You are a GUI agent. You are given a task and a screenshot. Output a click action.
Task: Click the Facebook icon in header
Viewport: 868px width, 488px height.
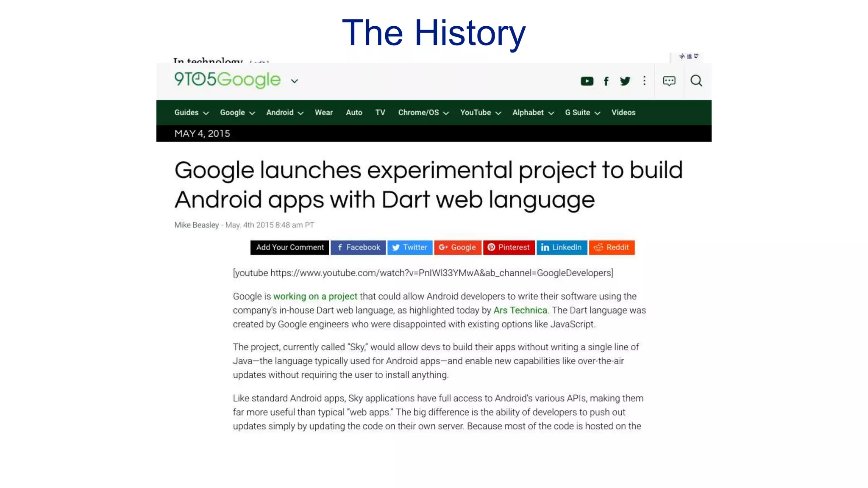pos(606,81)
